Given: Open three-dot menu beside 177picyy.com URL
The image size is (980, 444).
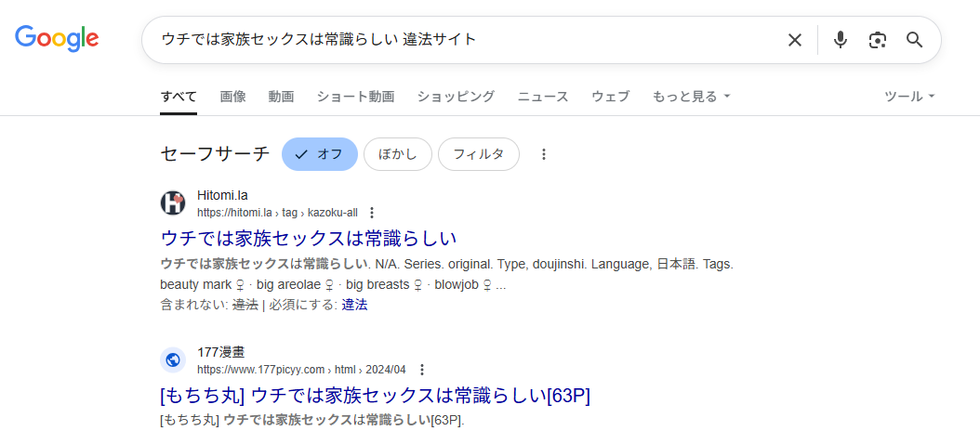Looking at the screenshot, I should 422,370.
